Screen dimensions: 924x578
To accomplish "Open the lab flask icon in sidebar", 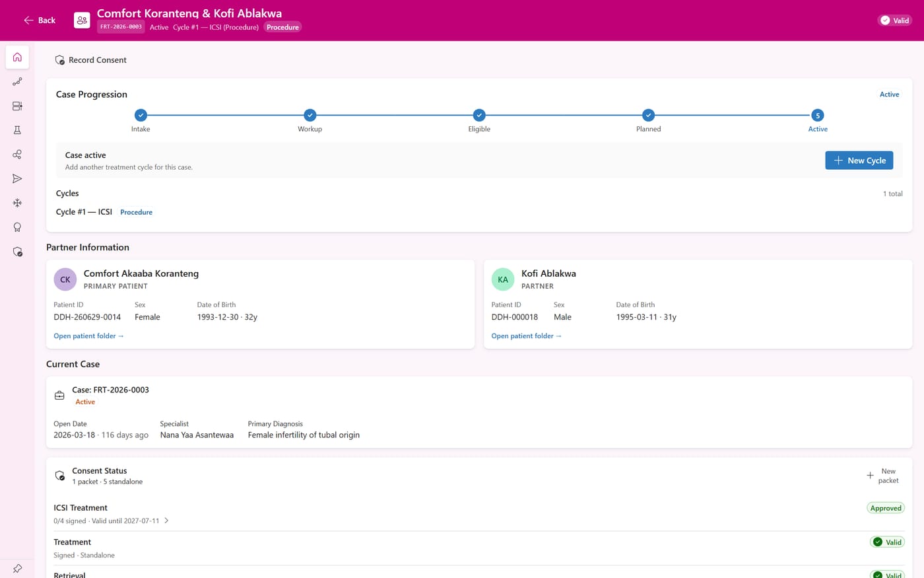I will coord(17,130).
